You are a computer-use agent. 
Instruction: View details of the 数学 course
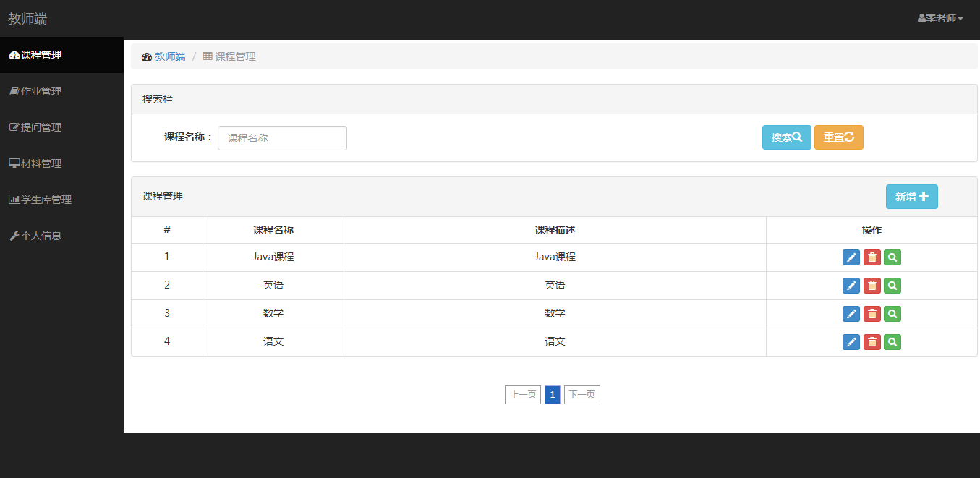pos(892,314)
